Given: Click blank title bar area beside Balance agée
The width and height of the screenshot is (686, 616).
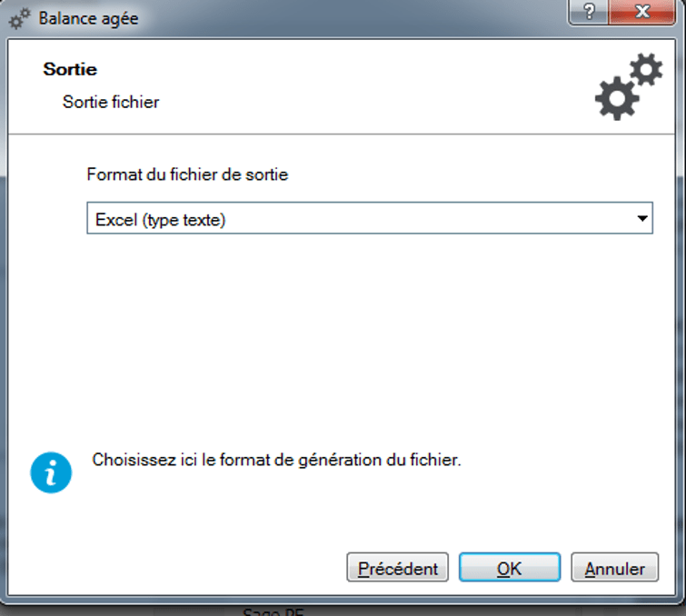Looking at the screenshot, I should tap(350, 19).
